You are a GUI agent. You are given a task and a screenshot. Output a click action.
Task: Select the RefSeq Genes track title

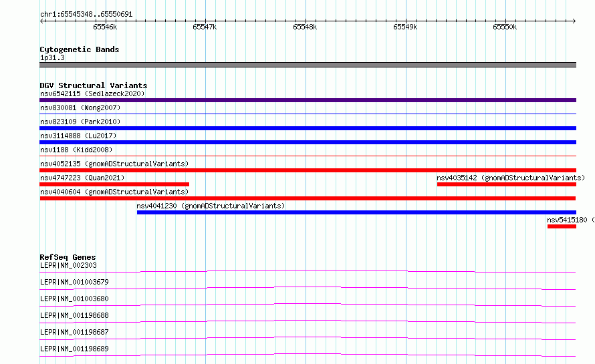point(68,257)
